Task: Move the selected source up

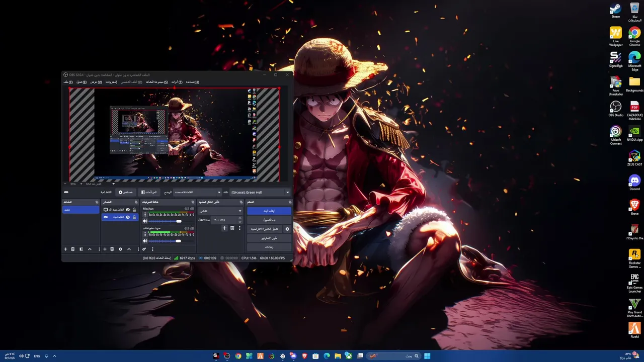Action: (x=129, y=249)
